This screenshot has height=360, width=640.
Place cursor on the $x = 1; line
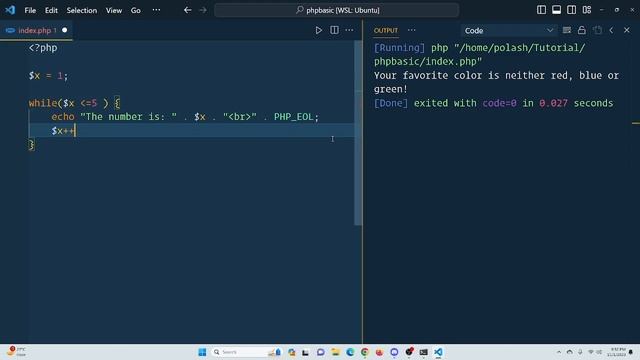(48, 76)
